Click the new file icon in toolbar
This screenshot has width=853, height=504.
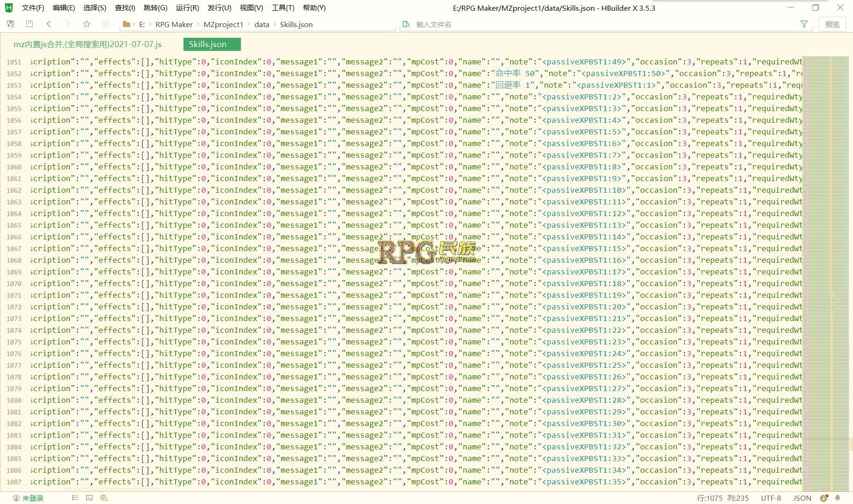10,24
